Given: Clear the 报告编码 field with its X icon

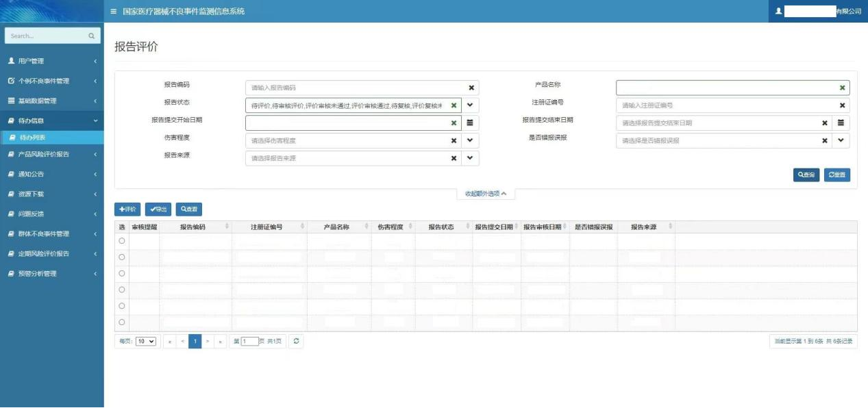Looking at the screenshot, I should tap(471, 88).
